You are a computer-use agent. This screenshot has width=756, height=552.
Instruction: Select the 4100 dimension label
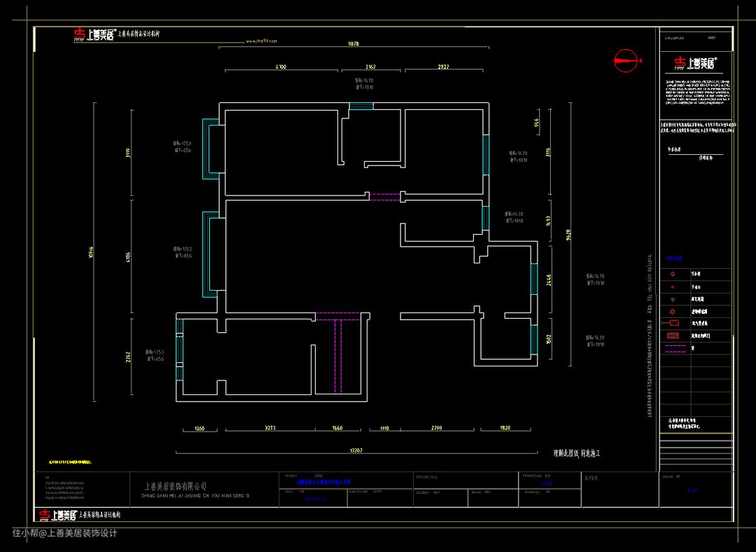click(x=280, y=67)
